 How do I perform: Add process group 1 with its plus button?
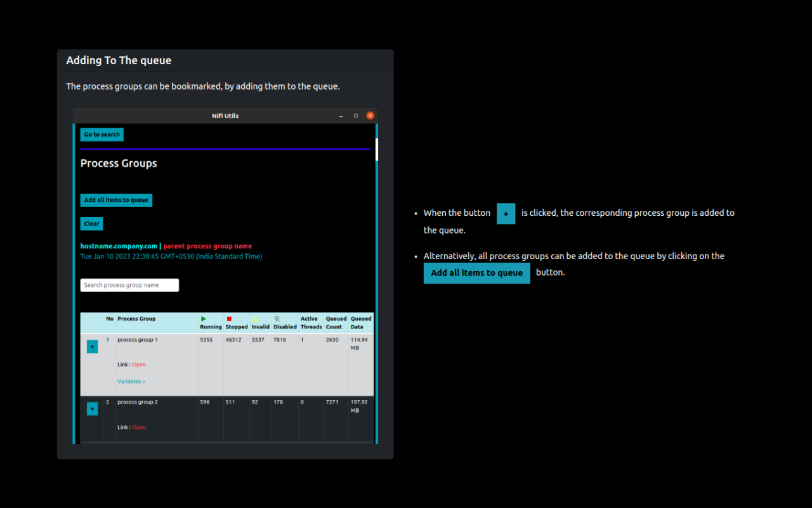click(92, 346)
